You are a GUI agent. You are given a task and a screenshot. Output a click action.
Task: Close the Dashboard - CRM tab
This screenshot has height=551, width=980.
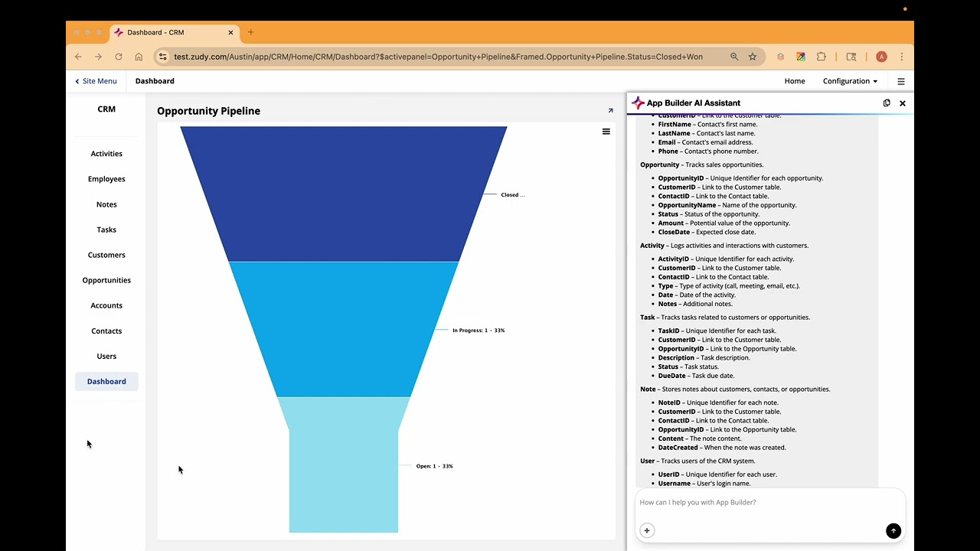230,32
